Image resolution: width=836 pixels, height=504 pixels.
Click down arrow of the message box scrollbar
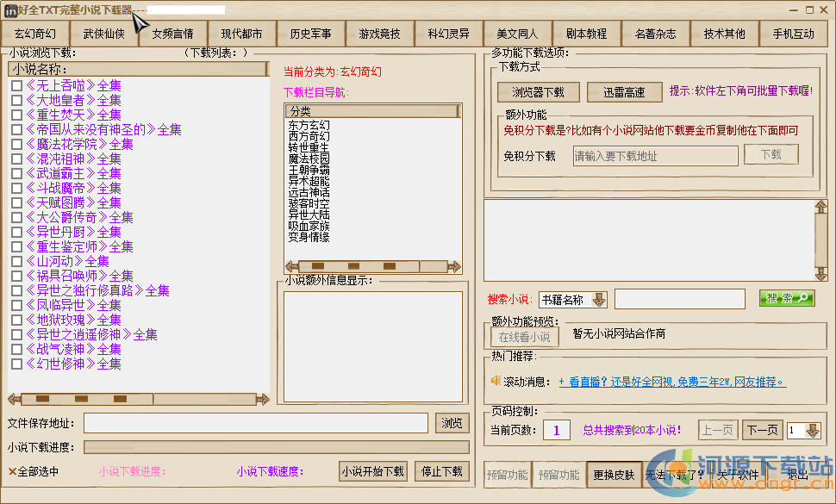(x=821, y=273)
